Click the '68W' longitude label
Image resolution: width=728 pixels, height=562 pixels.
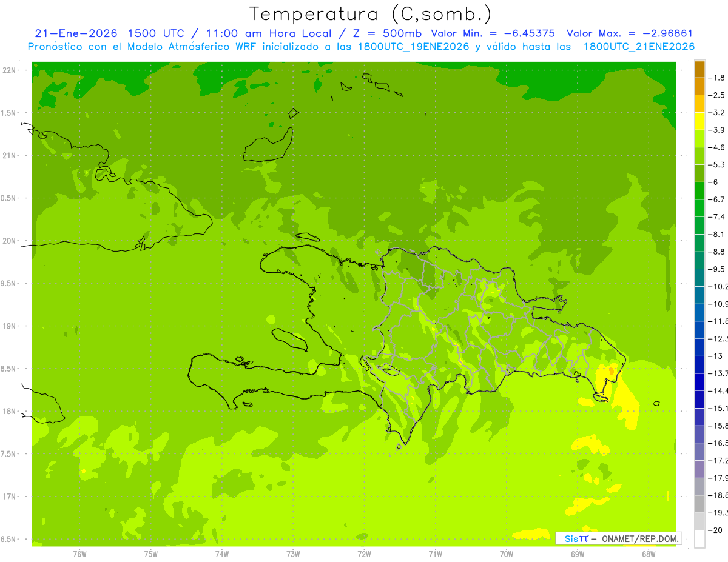pyautogui.click(x=649, y=554)
